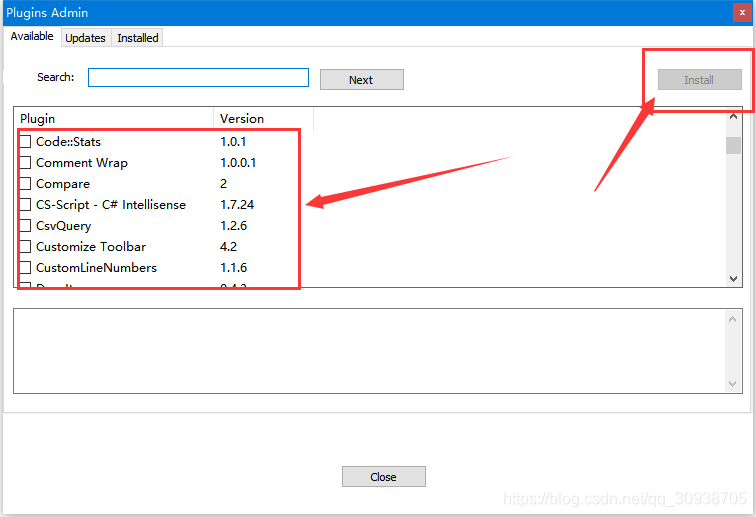This screenshot has height=517, width=756.
Task: Select the CS-Script - C# Intellisense name
Action: coord(111,205)
